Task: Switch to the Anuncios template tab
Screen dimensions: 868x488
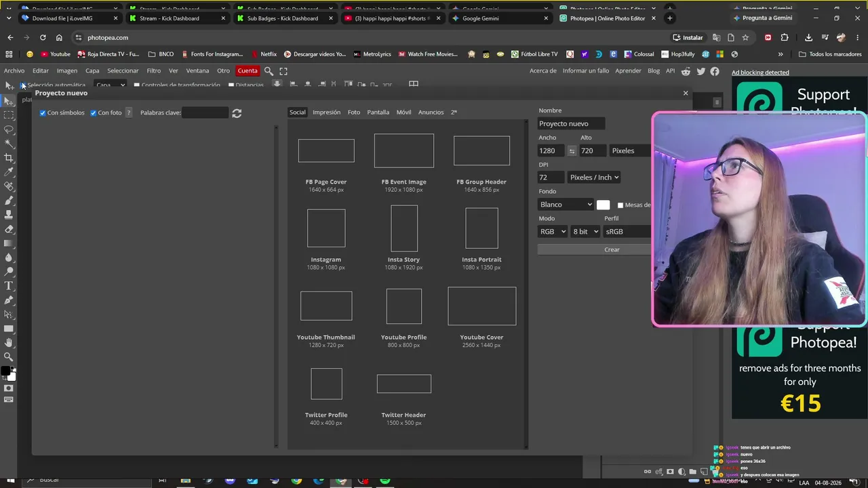Action: point(431,113)
